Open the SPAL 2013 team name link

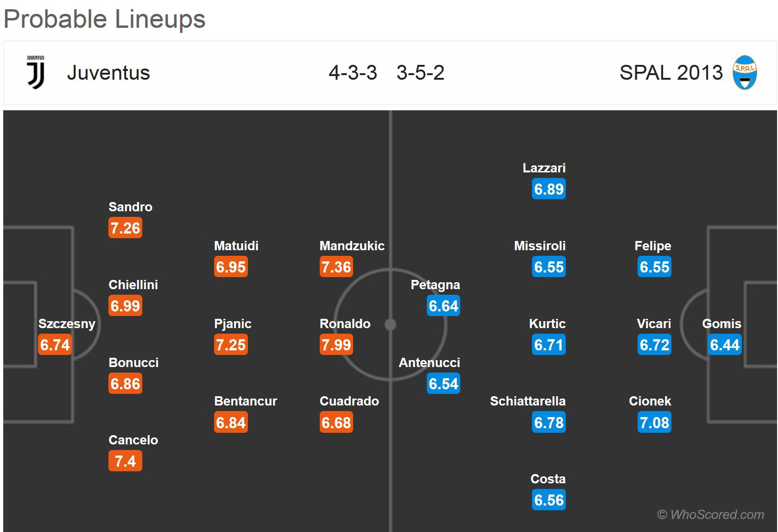670,73
